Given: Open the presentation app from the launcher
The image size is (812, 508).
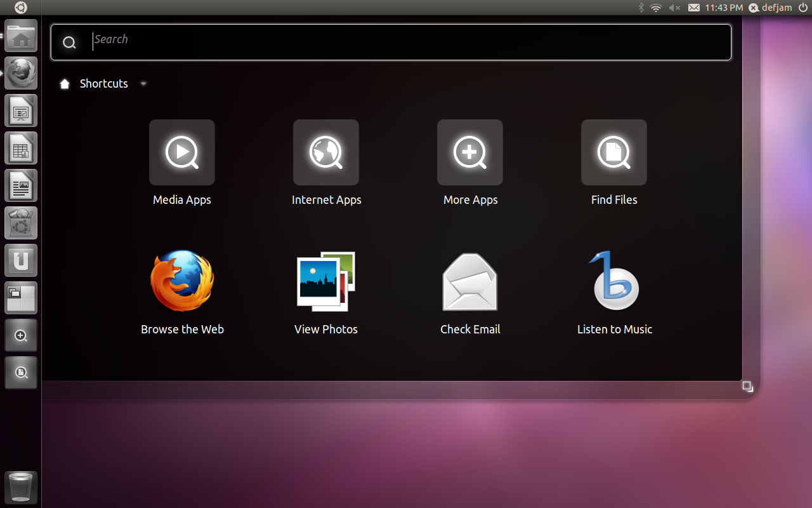Looking at the screenshot, I should [21, 111].
